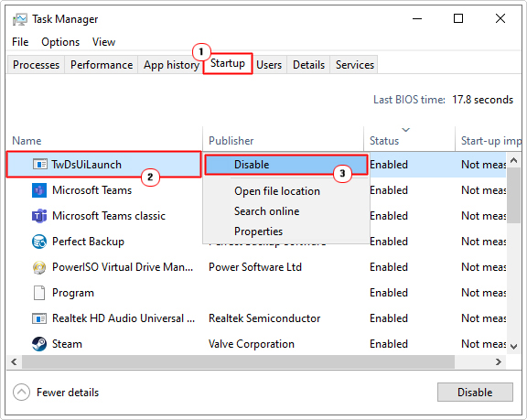Sort by the Start-up impact column header
The image size is (527, 420).
coord(489,140)
